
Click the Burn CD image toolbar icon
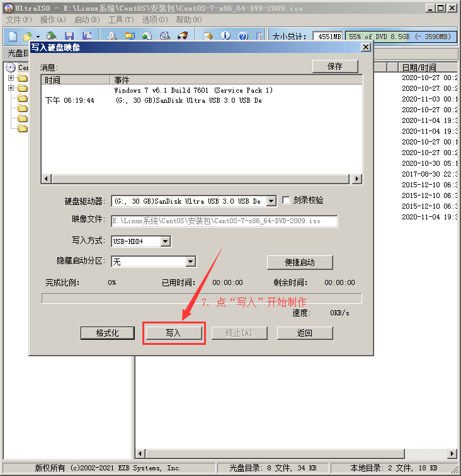[x=183, y=37]
